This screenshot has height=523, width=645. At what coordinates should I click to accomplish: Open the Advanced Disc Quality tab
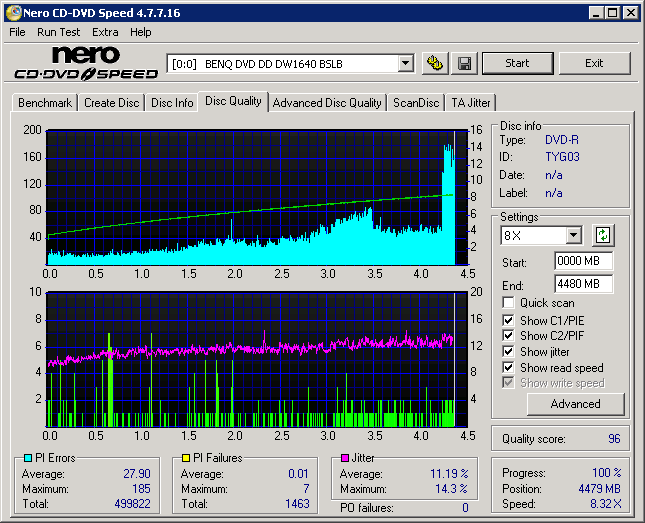(327, 102)
